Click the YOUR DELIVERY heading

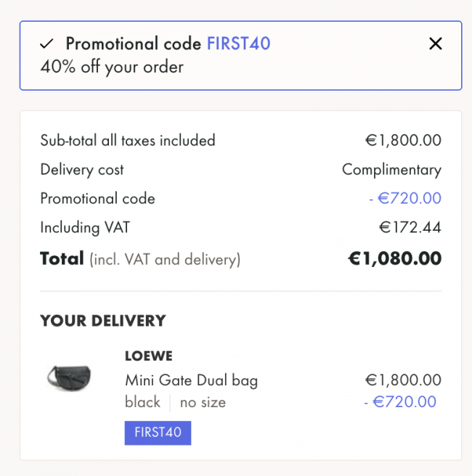103,321
